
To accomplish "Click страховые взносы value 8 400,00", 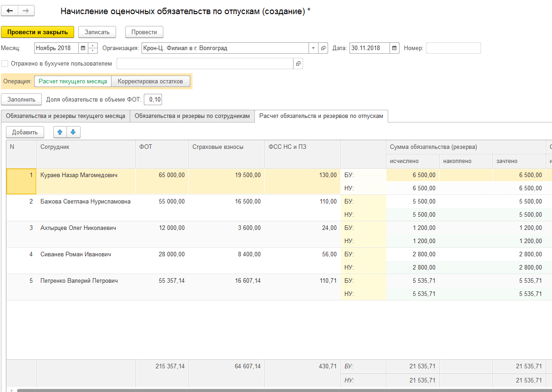I will [250, 254].
